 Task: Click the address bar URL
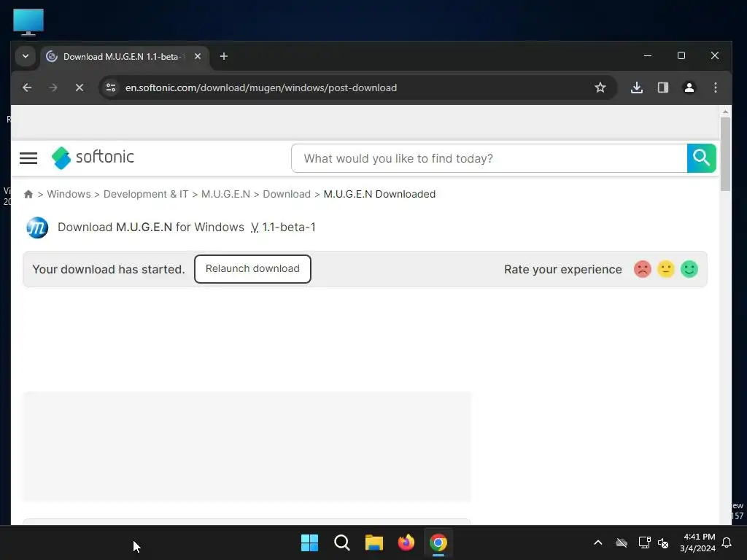[x=261, y=87]
